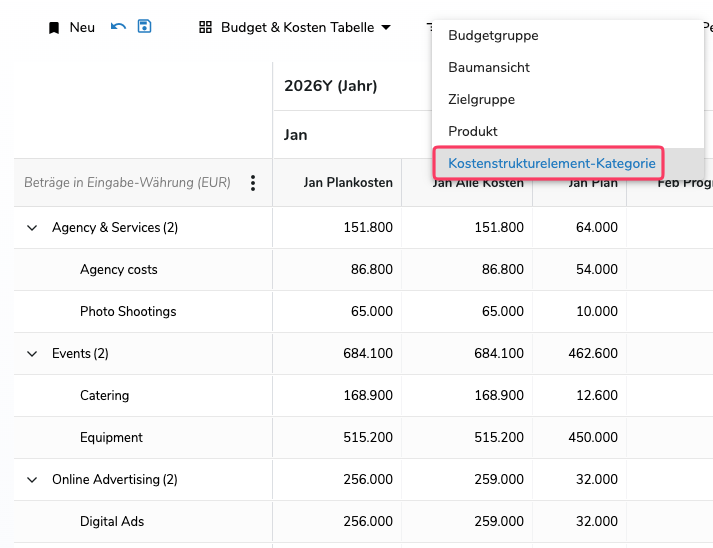Click the Neu button

tap(82, 27)
